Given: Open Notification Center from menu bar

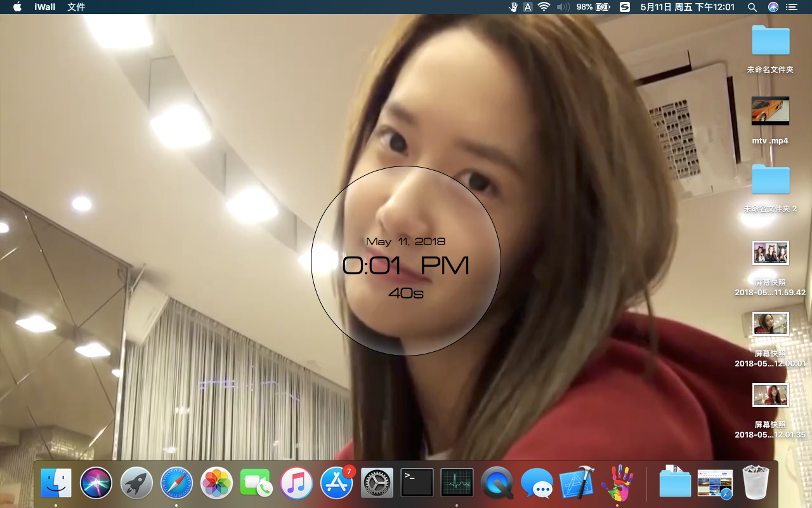Looking at the screenshot, I should (x=791, y=7).
